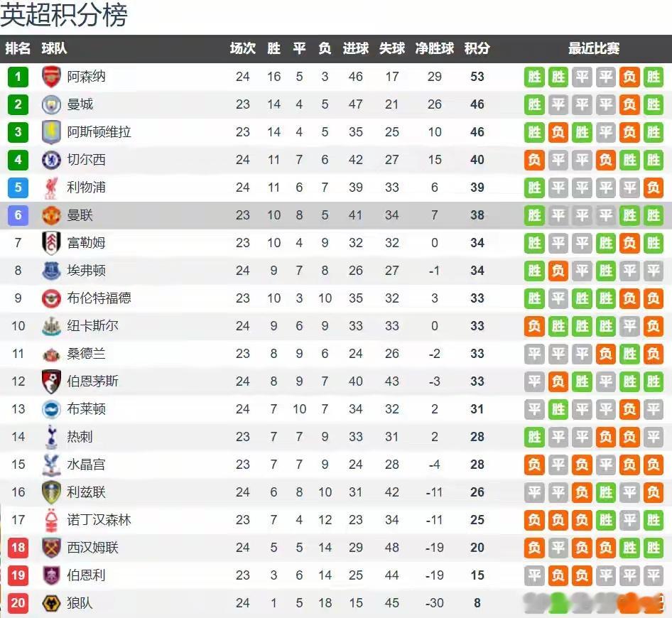Click Arsenal's orange 负 recent match badge
672x618 pixels.
click(x=629, y=77)
